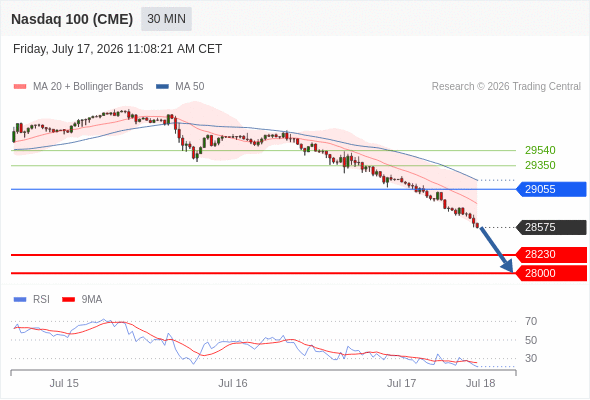Click the Research © 2026 Trading Central text
The width and height of the screenshot is (590, 400).
(506, 87)
